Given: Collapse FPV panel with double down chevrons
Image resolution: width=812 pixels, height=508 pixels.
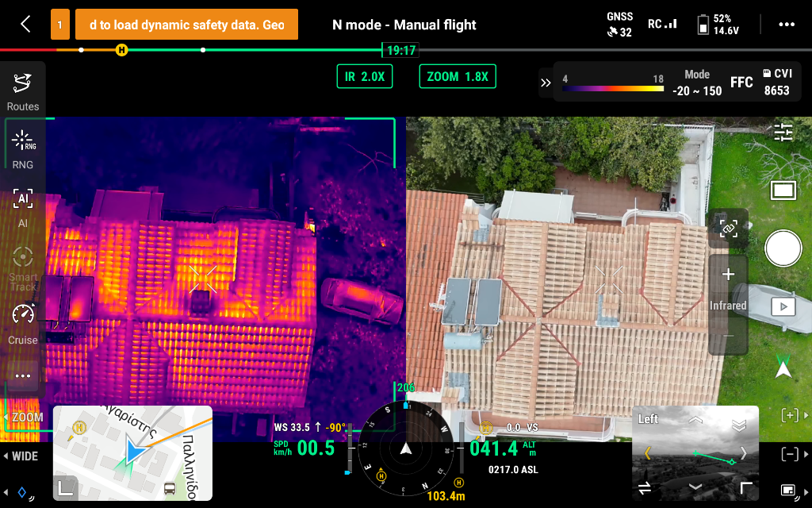Looking at the screenshot, I should click(739, 425).
